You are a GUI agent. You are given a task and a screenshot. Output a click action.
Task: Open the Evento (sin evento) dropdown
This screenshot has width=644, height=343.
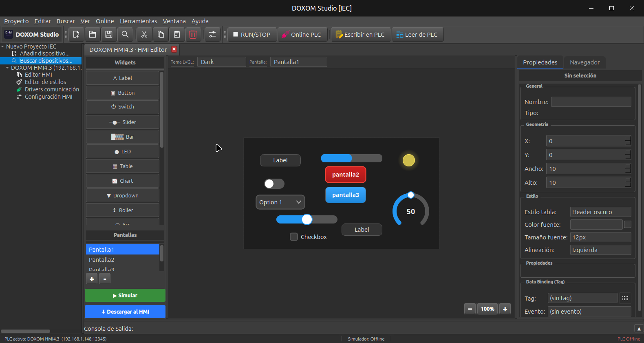click(589, 312)
